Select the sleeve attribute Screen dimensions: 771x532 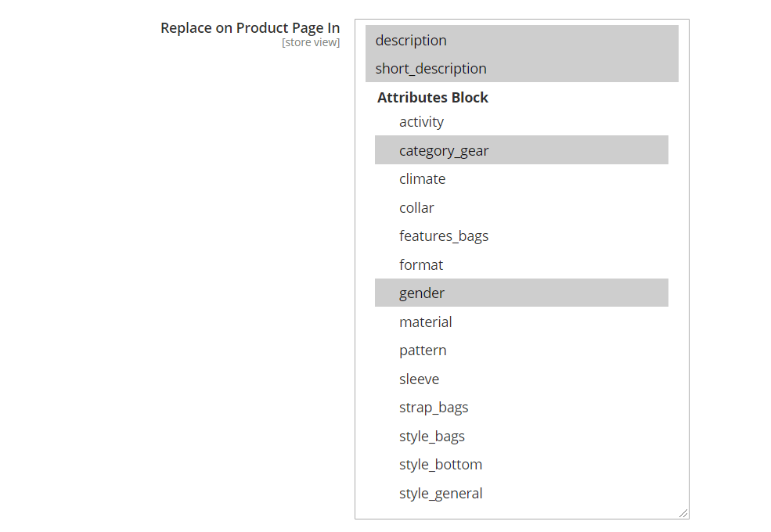coord(419,379)
